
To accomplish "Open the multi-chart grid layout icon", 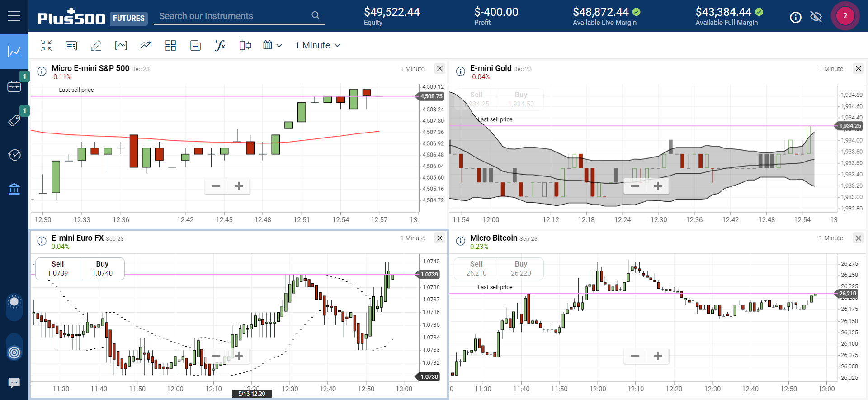I will pyautogui.click(x=170, y=45).
